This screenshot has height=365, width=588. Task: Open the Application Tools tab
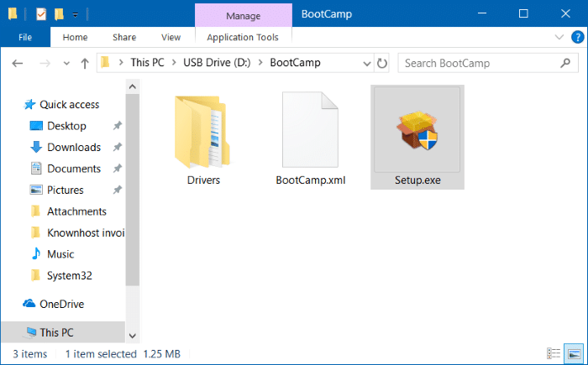243,37
